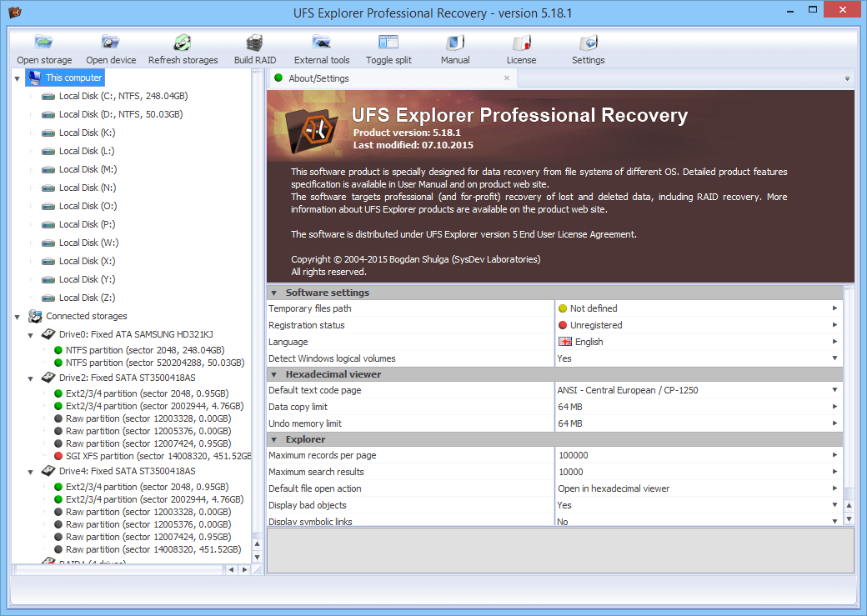Click the Local Disk C: drive icon
Image resolution: width=867 pixels, height=616 pixels.
[x=48, y=96]
